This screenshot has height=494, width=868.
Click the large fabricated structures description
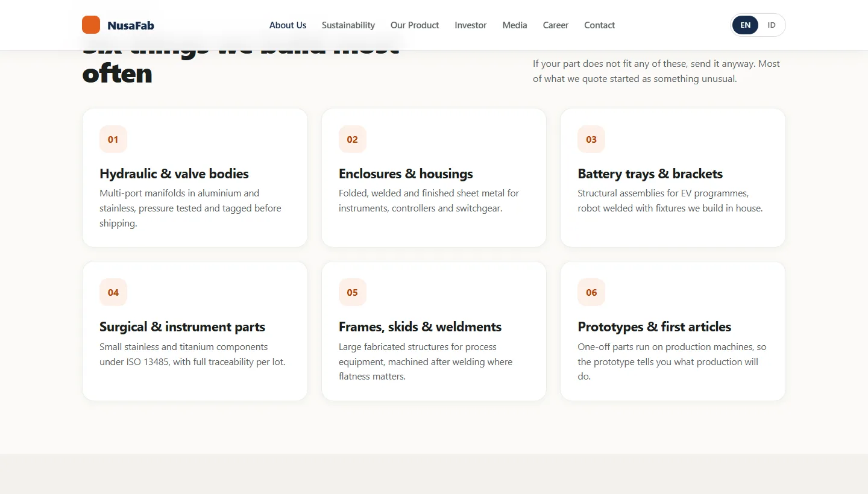(x=426, y=361)
